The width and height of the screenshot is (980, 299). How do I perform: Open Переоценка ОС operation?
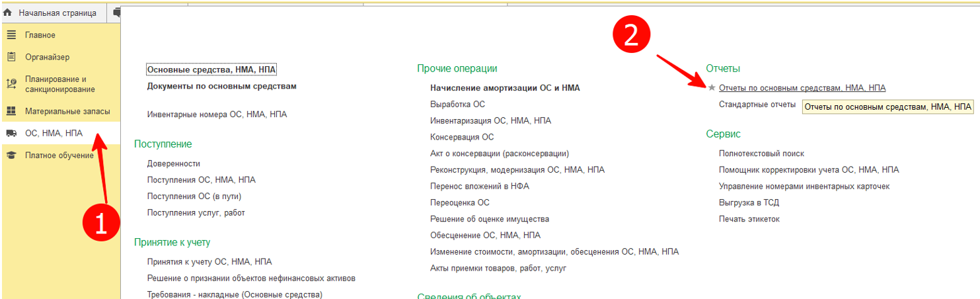click(459, 202)
